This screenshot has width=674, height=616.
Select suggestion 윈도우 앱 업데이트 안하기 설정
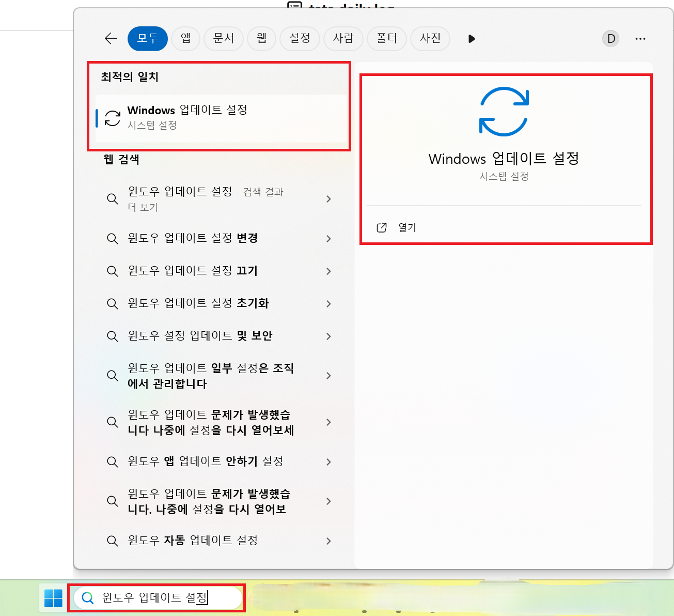pyautogui.click(x=221, y=461)
